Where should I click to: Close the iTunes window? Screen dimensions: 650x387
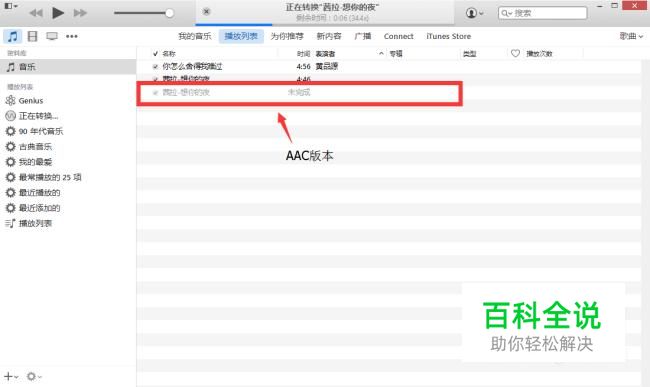click(635, 5)
